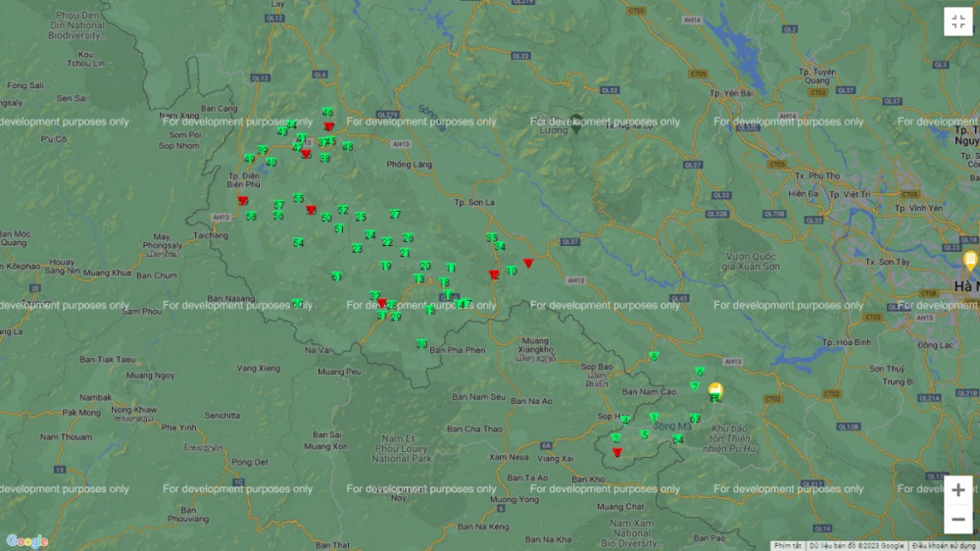The width and height of the screenshot is (980, 551).
Task: Select green marker number 8
Action: [x=654, y=357]
